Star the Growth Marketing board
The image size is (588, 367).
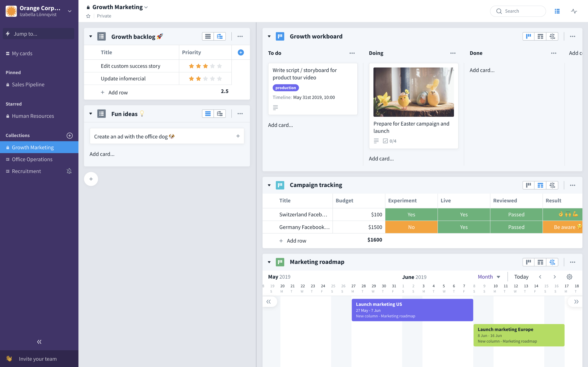pyautogui.click(x=88, y=16)
